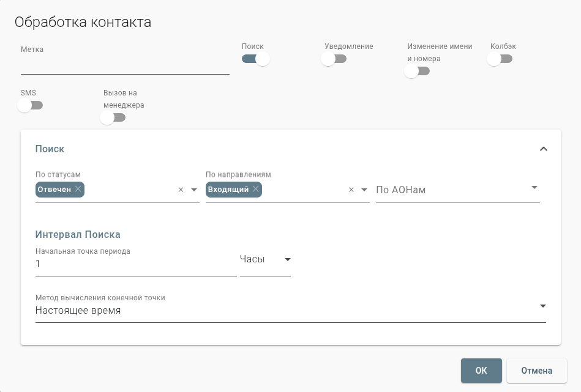Open the Метод вычисления конечной точки dropdown
The height and width of the screenshot is (392, 581).
click(x=542, y=306)
